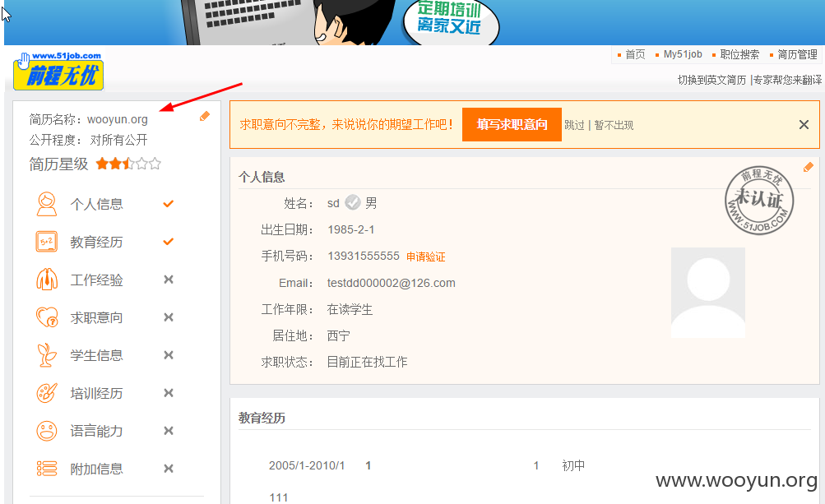Screen dimensions: 825x504
Task: Open 职位搜索 in top navigation
Action: pyautogui.click(x=739, y=54)
